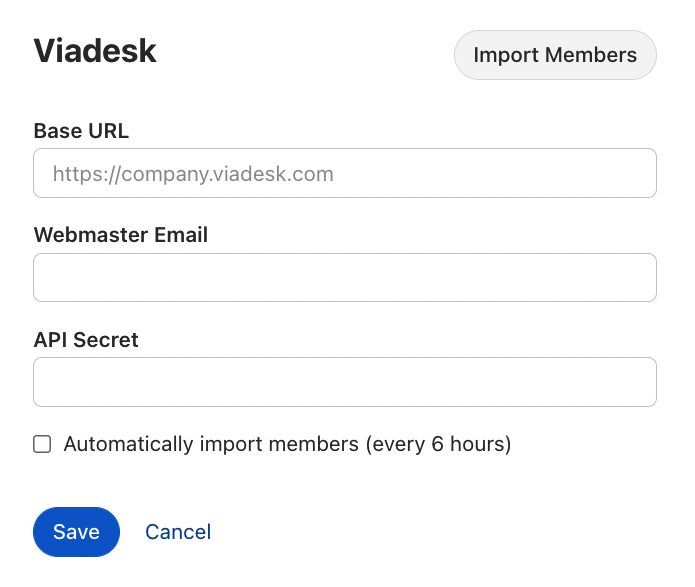Viewport: 695px width, 587px height.
Task: Discard changes with Cancel
Action: pyautogui.click(x=178, y=532)
